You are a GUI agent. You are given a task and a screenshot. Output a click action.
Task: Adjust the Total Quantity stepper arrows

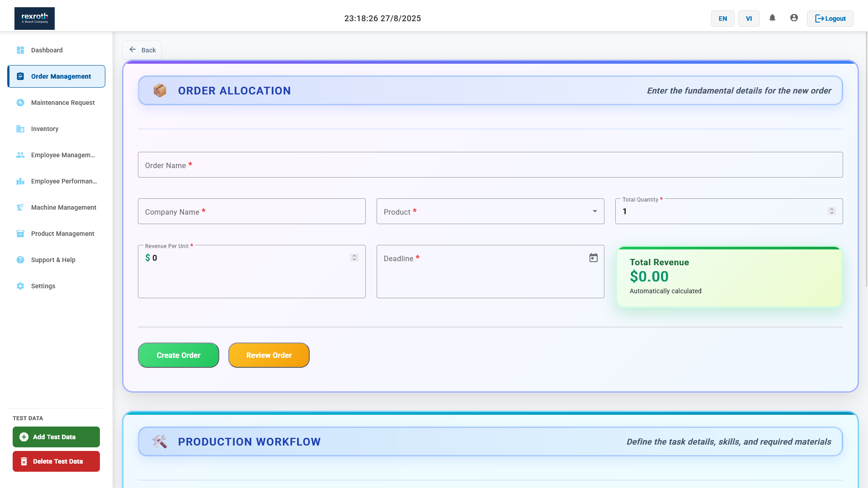point(831,211)
